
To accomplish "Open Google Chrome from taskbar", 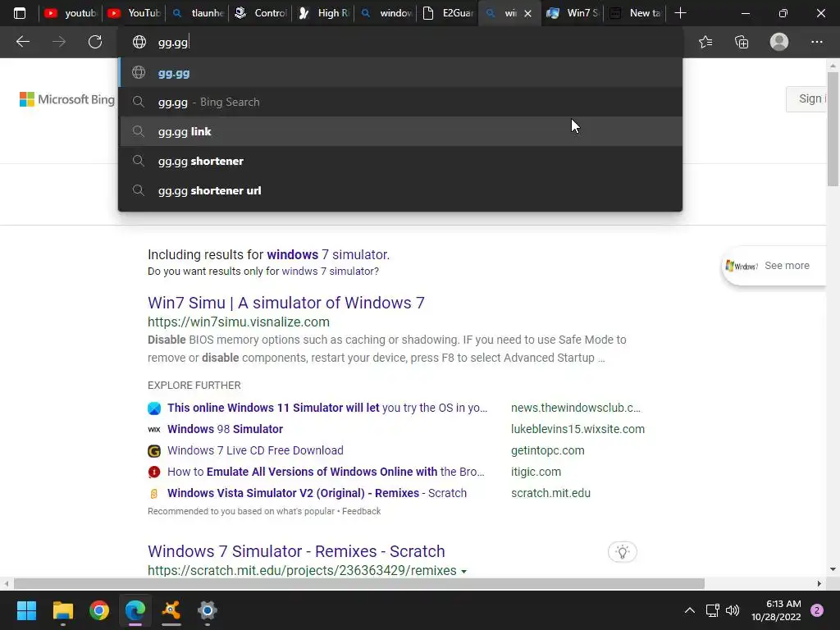I will [x=99, y=610].
